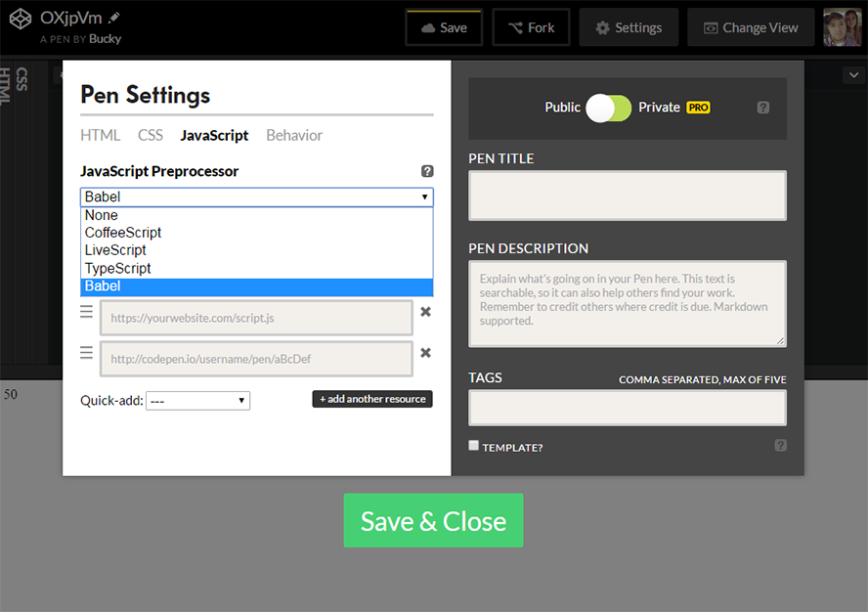The width and height of the screenshot is (868, 612).
Task: Click the output value 50
Action: coord(11,394)
